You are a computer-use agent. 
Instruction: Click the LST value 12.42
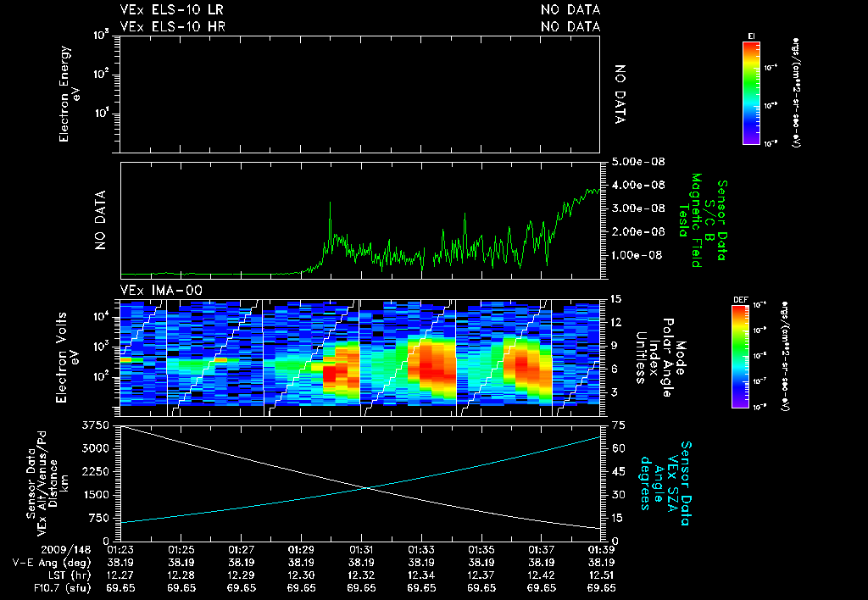(x=542, y=575)
